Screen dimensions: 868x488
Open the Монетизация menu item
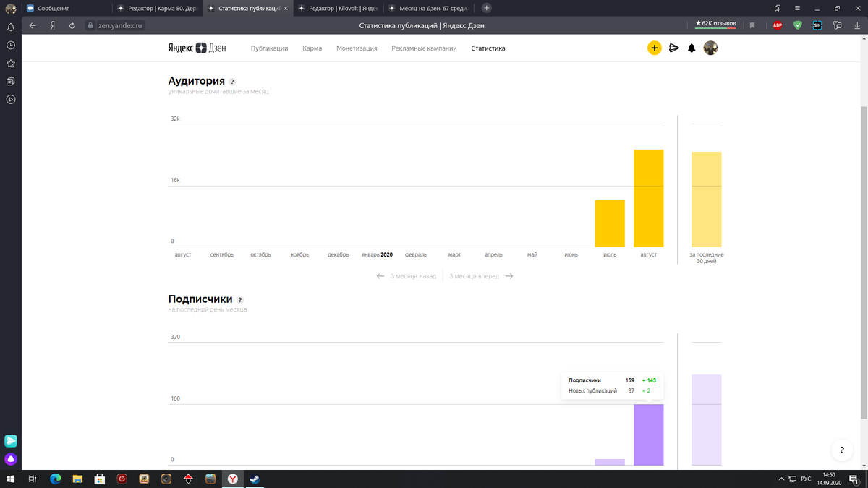click(x=357, y=48)
